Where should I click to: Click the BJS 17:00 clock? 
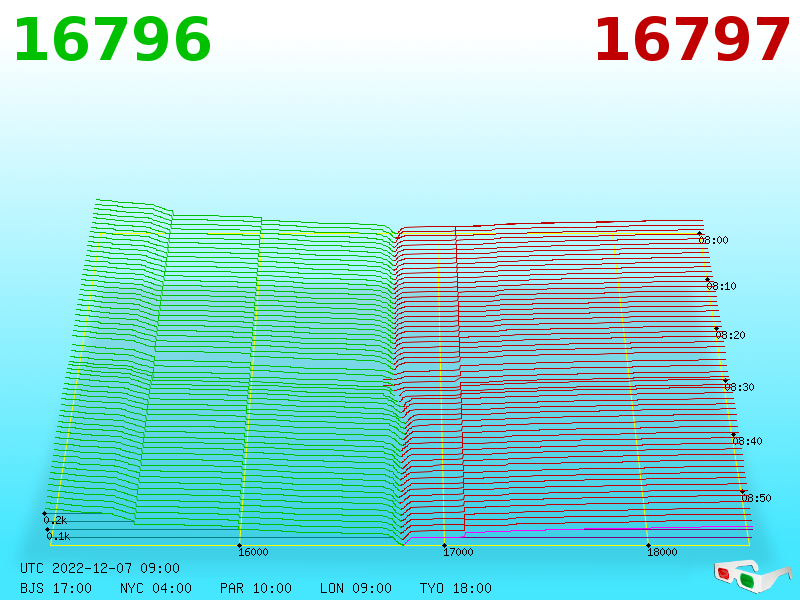click(x=56, y=588)
